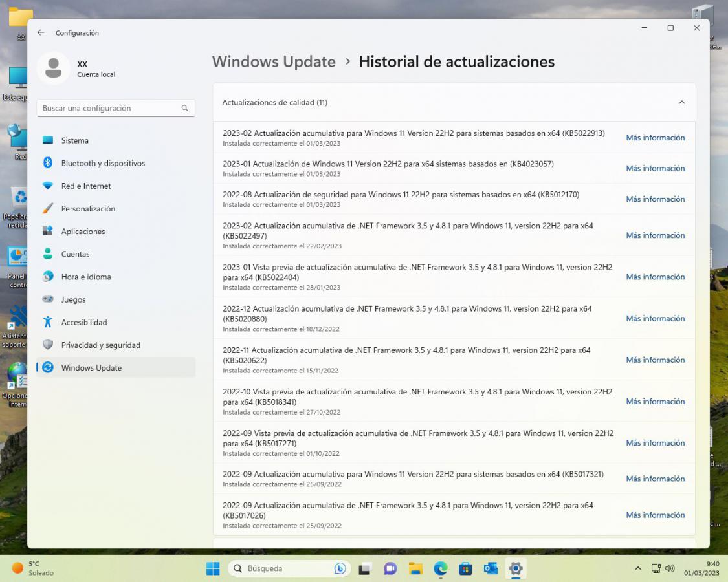Select Windows Update in the sidebar

pyautogui.click(x=91, y=367)
